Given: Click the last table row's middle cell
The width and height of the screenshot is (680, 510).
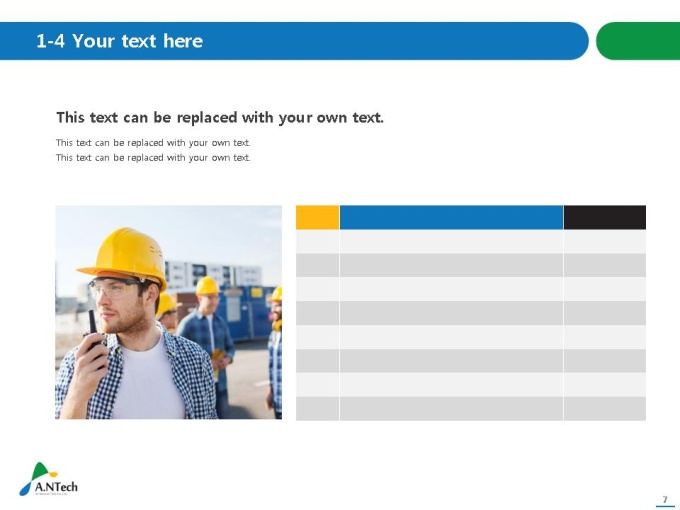Looking at the screenshot, I should 451,409.
